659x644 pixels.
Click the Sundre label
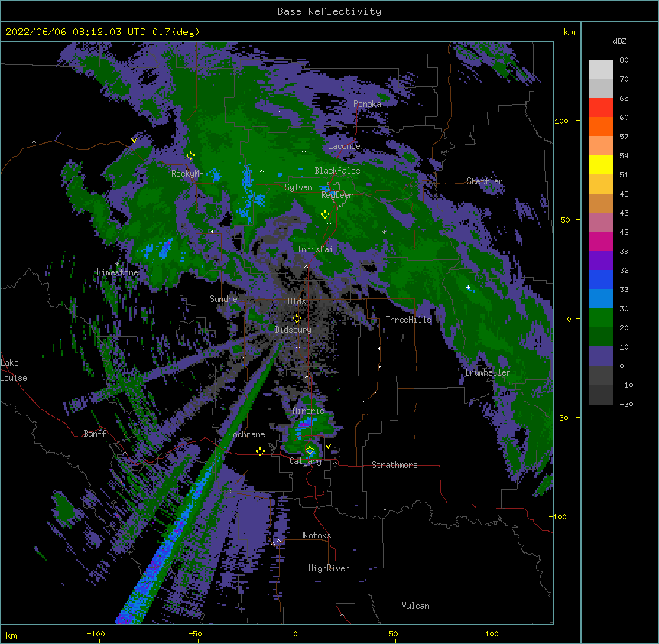click(x=223, y=299)
